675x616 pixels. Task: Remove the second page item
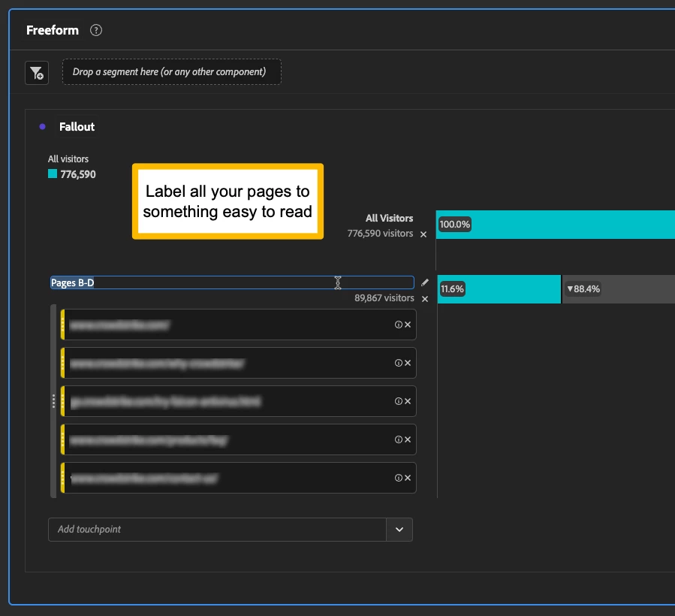(408, 363)
